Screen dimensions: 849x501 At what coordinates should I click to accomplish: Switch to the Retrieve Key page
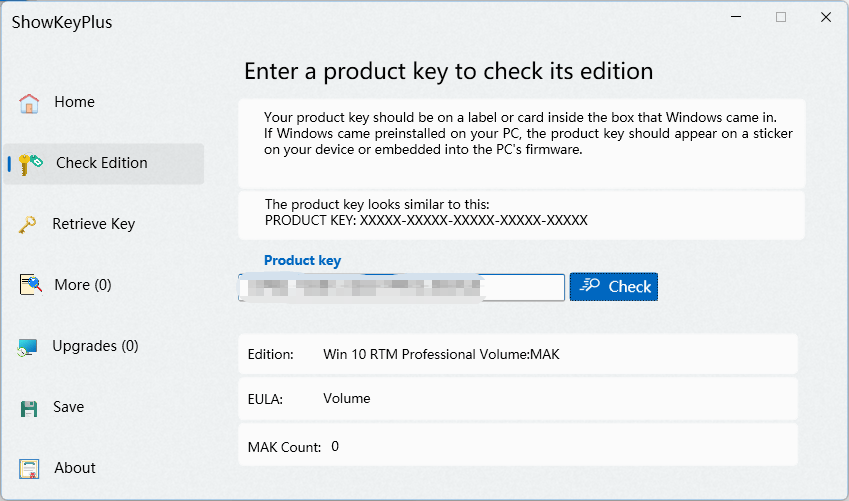pos(94,224)
